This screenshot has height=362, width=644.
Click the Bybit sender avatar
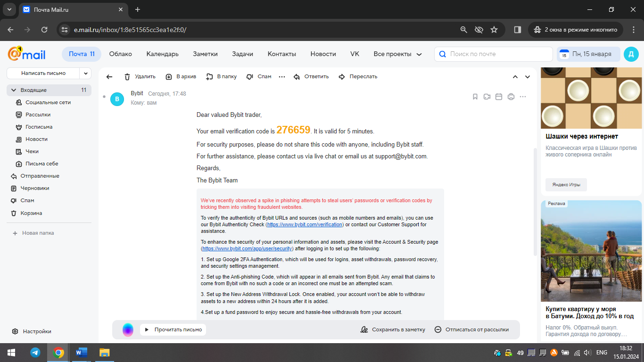pyautogui.click(x=117, y=99)
